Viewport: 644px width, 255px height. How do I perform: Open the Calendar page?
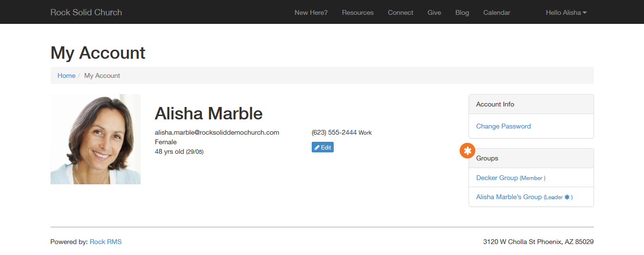pos(496,12)
